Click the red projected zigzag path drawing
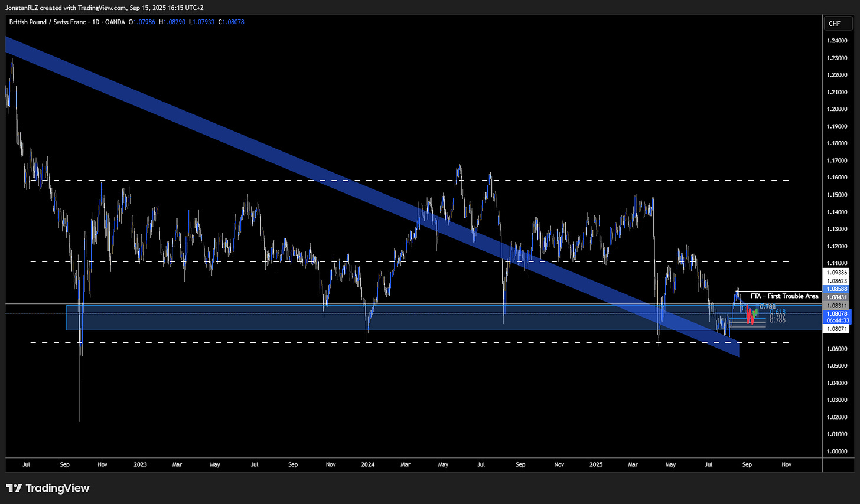 [x=750, y=316]
